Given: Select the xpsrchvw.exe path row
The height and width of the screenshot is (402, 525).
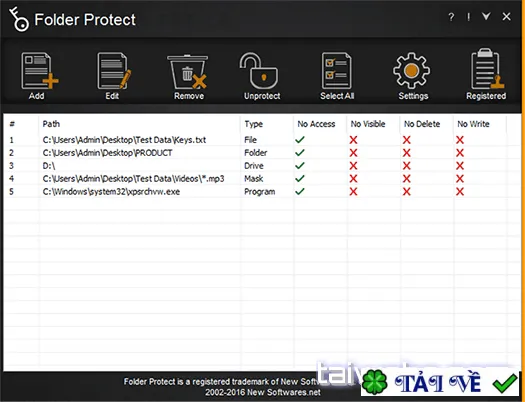Looking at the screenshot, I should click(111, 192).
